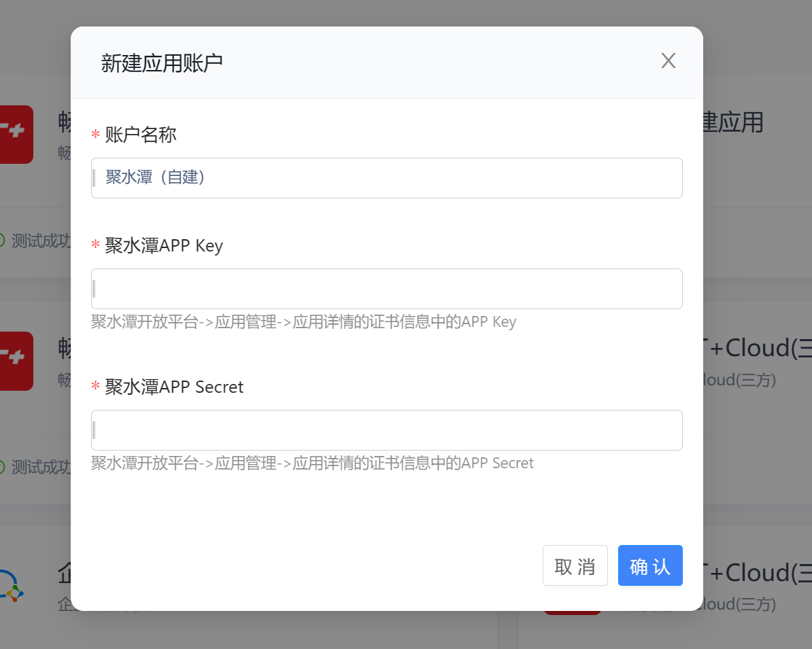
Task: Click the APP Secret hint text below field
Action: point(312,463)
